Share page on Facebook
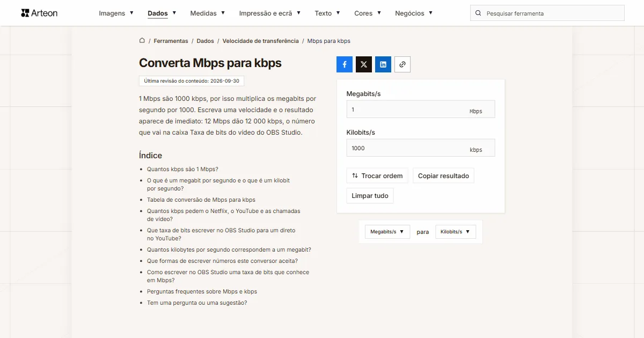The height and width of the screenshot is (338, 644). coord(345,64)
